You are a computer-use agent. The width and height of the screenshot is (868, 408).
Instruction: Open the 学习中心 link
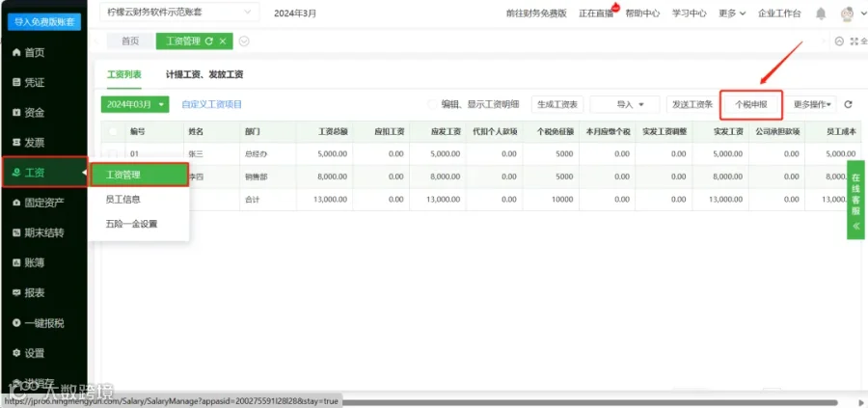(x=690, y=14)
